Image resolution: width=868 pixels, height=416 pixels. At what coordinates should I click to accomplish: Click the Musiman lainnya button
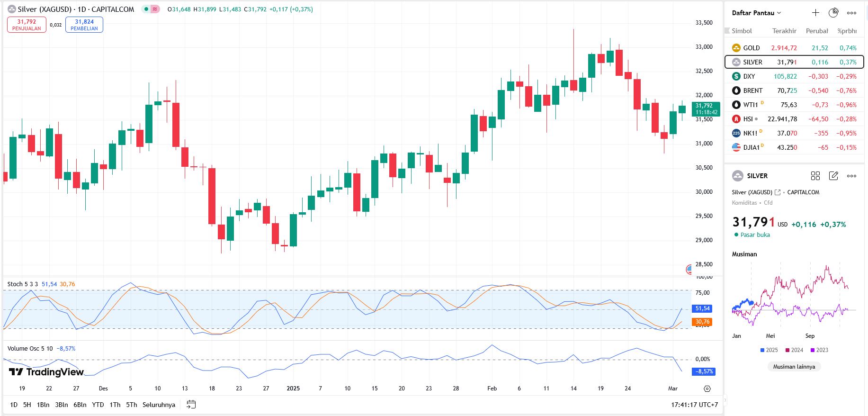coord(794,366)
